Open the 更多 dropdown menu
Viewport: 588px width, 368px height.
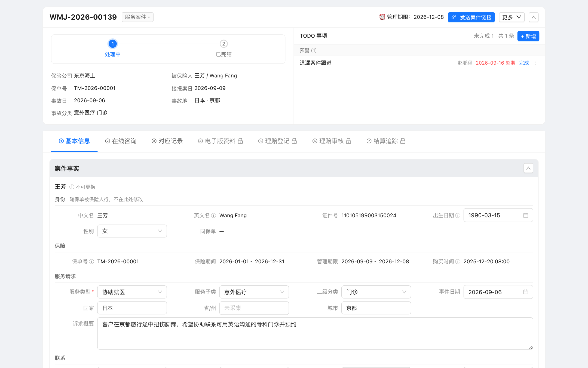512,17
